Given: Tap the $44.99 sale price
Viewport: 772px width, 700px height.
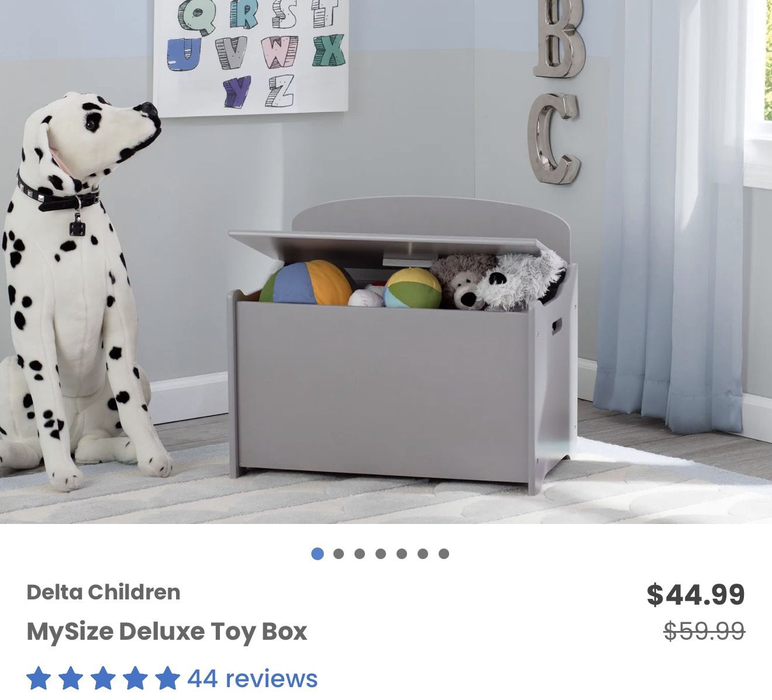Looking at the screenshot, I should 695,595.
